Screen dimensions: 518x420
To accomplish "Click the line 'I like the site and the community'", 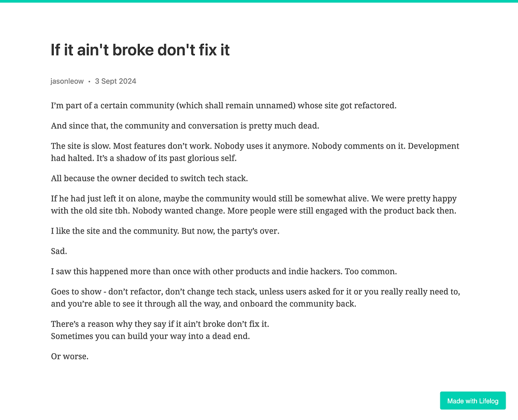I will coord(165,231).
